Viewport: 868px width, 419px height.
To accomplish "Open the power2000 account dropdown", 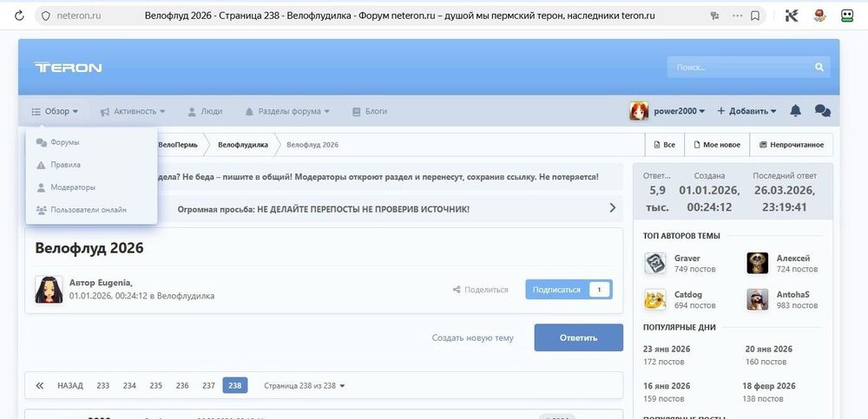I will click(680, 111).
